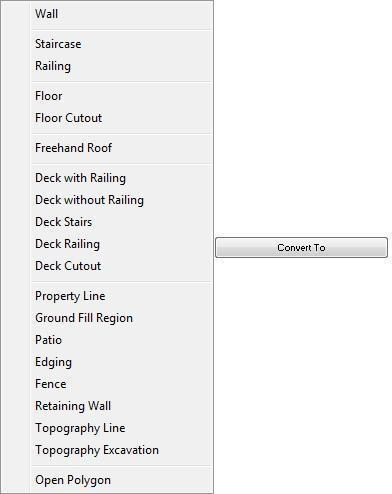Convert to Property Line

coord(122,296)
